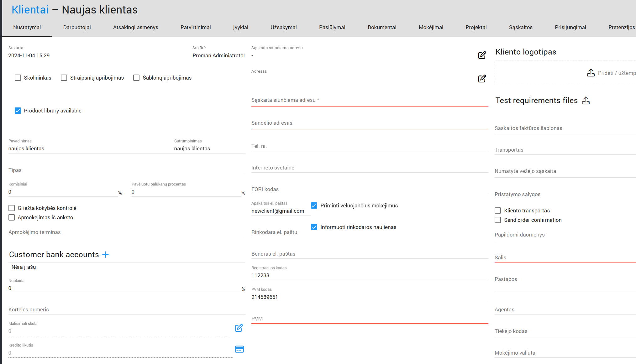Screen dimensions: 636x364
Task: Switch to the Darbuotojai tab
Action: click(77, 27)
